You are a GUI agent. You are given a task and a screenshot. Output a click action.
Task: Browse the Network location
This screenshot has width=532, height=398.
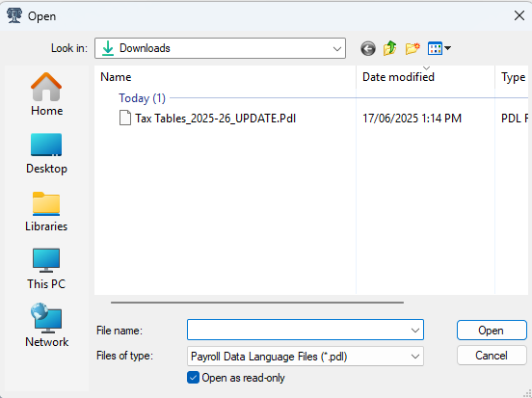pos(46,325)
